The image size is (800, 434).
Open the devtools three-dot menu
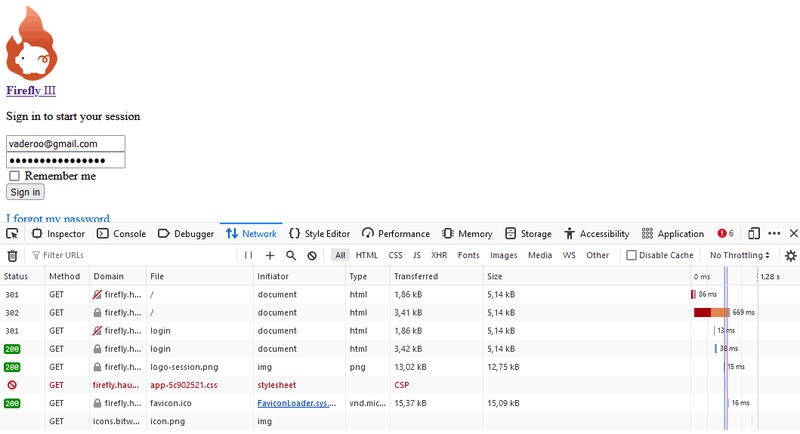774,234
